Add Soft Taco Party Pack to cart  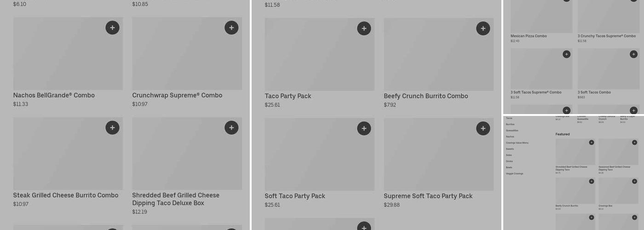[x=364, y=128]
